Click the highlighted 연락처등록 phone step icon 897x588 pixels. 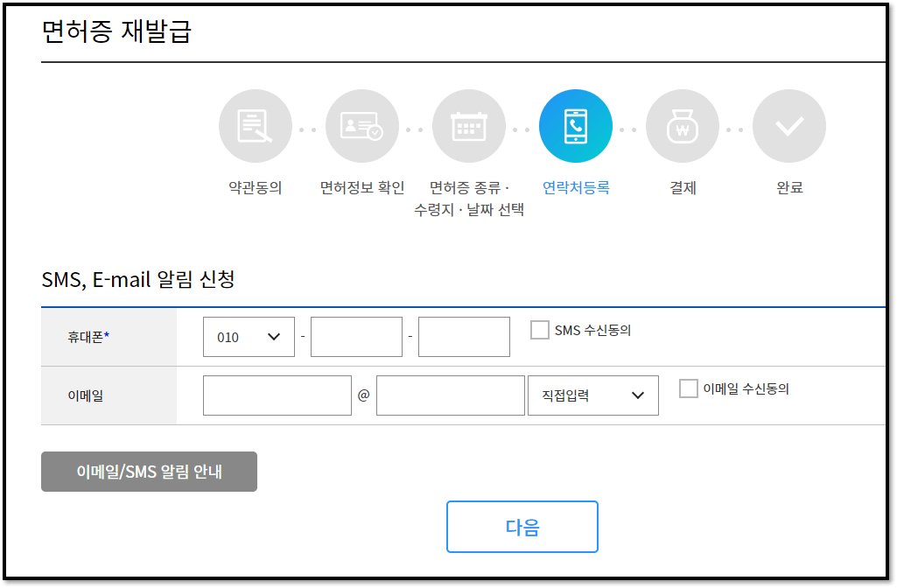click(575, 125)
